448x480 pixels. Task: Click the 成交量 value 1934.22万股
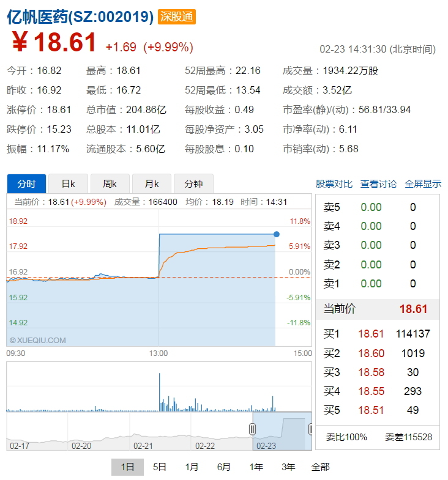(351, 71)
